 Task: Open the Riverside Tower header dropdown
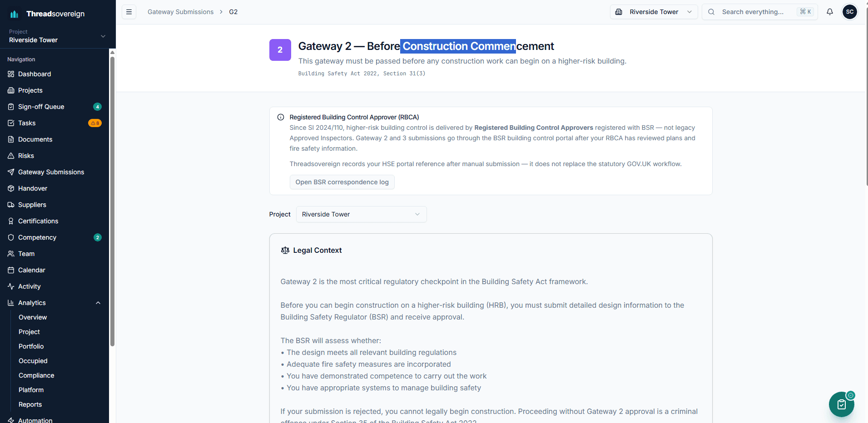(654, 12)
